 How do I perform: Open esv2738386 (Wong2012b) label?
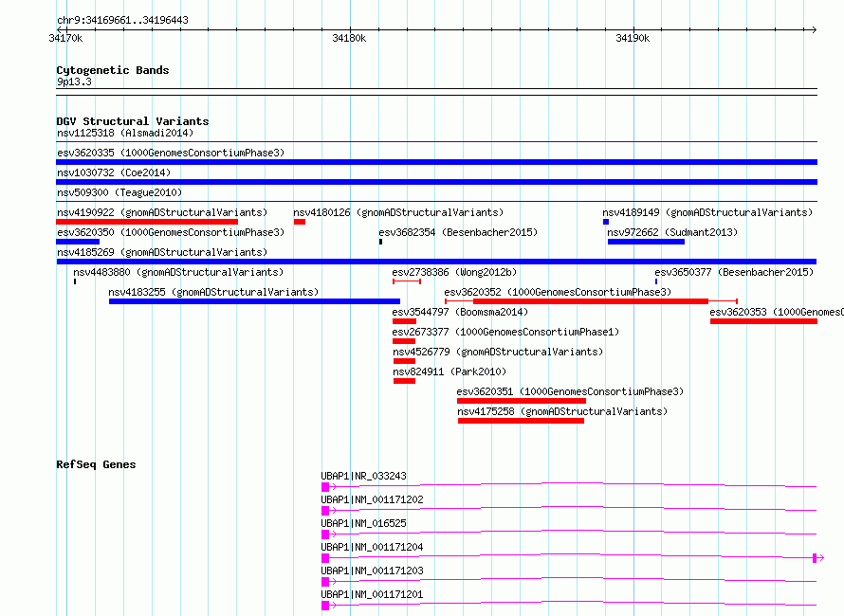click(x=454, y=272)
